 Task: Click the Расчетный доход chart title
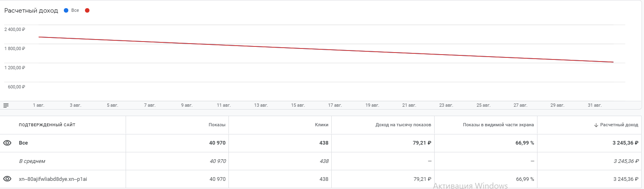[31, 11]
